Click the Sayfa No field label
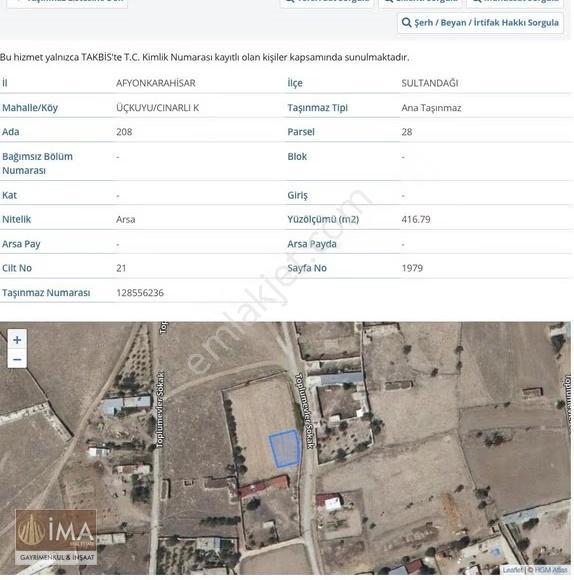The height and width of the screenshot is (580, 574). (307, 268)
